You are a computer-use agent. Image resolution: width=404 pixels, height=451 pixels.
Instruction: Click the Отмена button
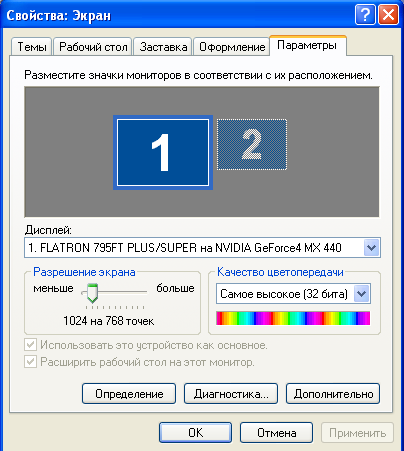click(276, 433)
